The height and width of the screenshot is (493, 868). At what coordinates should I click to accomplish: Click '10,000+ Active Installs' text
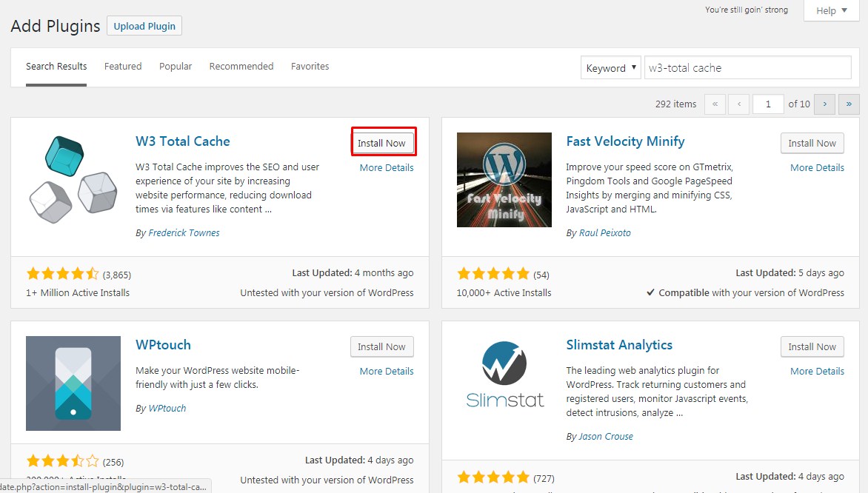pyautogui.click(x=504, y=292)
